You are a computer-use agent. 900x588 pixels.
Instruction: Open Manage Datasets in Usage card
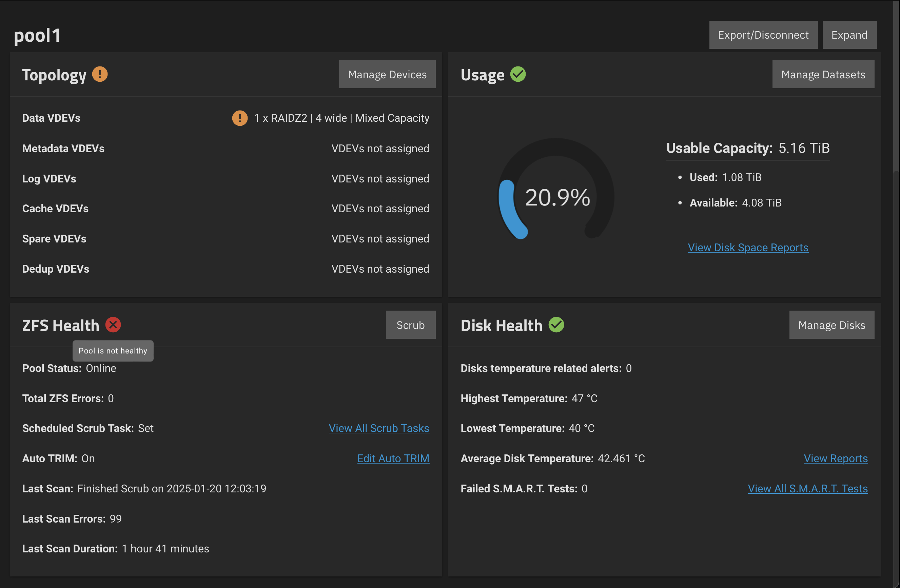(x=823, y=74)
